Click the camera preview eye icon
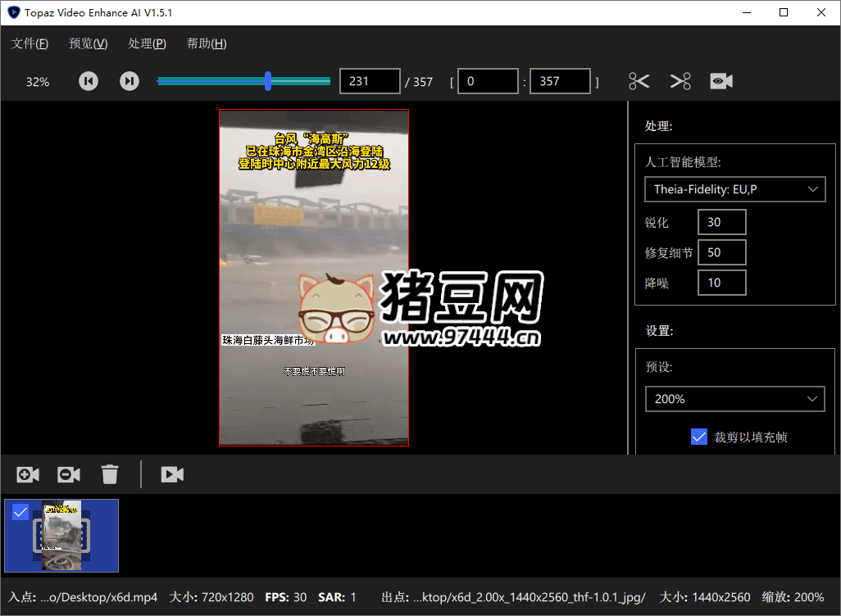The height and width of the screenshot is (616, 841). coord(721,81)
